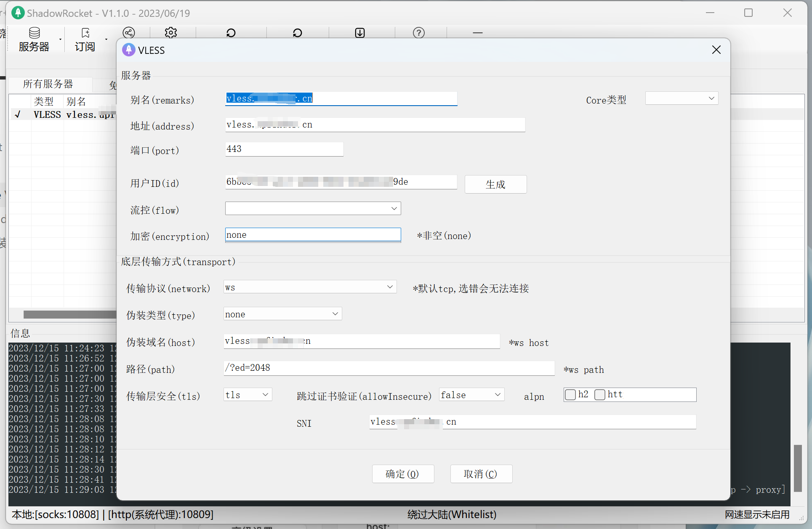Open the 伪装类型(type) dropdown showing none

click(x=283, y=314)
